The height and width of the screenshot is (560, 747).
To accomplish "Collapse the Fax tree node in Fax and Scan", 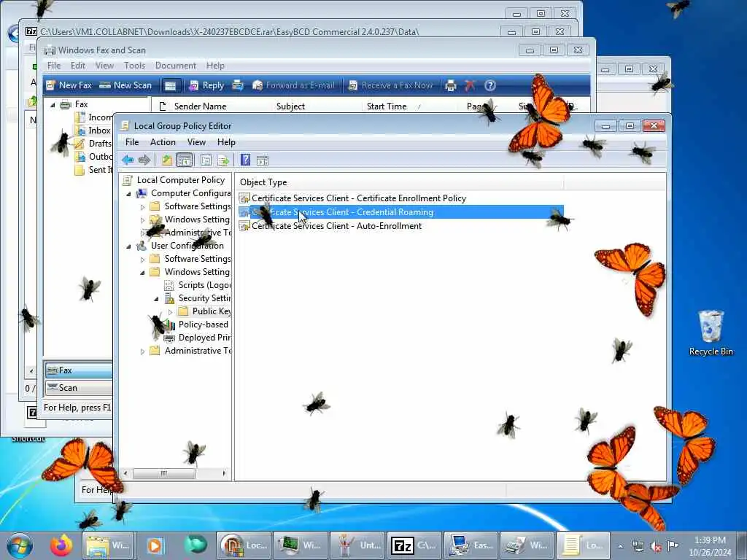I will pyautogui.click(x=53, y=105).
